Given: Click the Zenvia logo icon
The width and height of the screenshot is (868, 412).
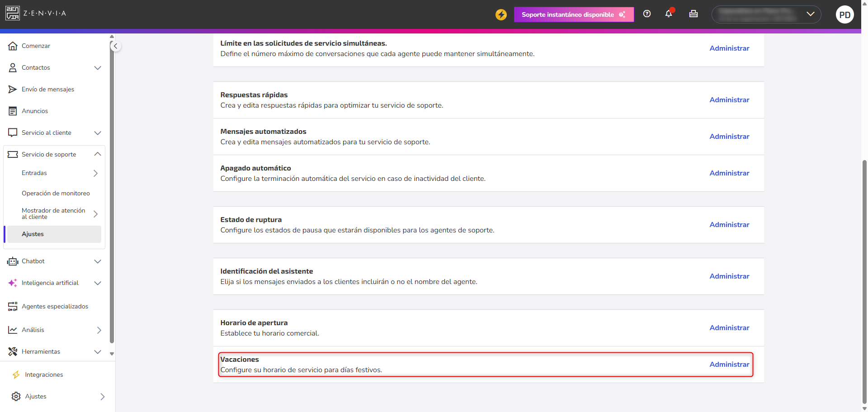Looking at the screenshot, I should pos(13,13).
